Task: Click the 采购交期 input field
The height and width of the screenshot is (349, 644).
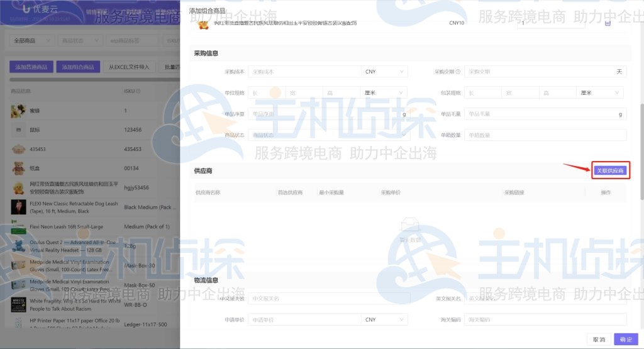Action: point(545,72)
